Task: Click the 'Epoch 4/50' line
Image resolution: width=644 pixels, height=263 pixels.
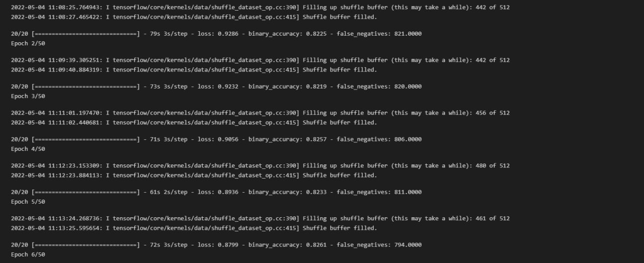Action: 28,149
